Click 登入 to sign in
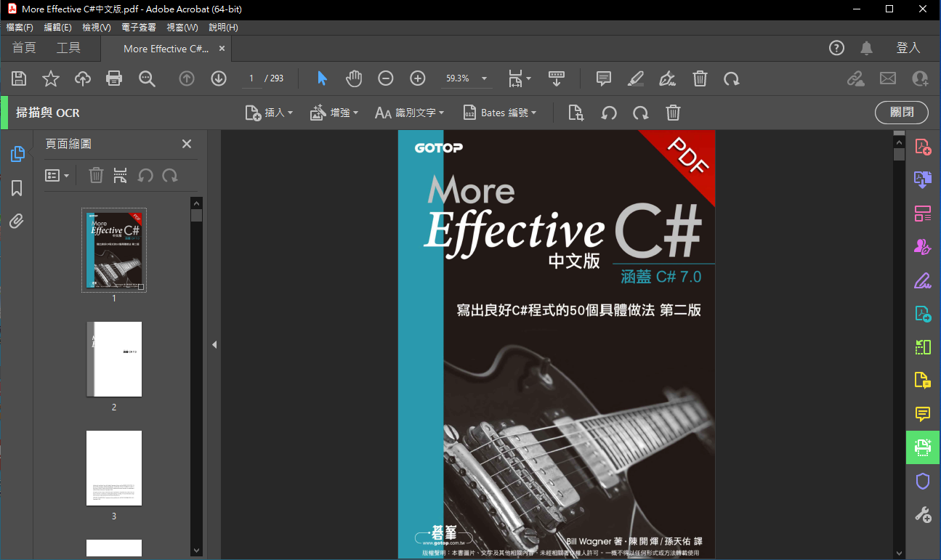Image resolution: width=941 pixels, height=560 pixels. click(x=908, y=48)
